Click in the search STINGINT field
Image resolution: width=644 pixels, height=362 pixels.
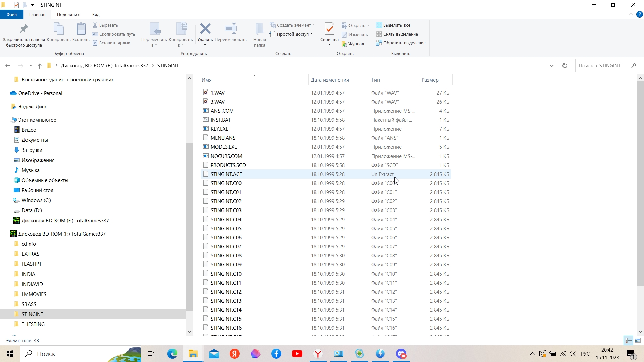tap(602, 66)
